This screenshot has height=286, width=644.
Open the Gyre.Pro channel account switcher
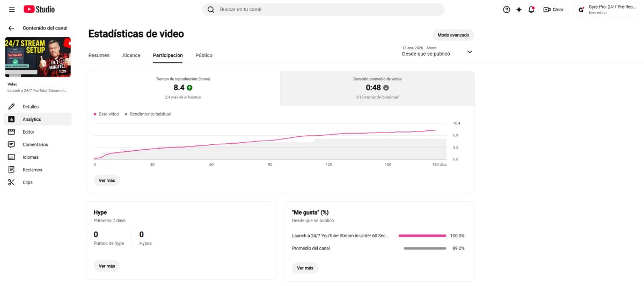coord(608,10)
